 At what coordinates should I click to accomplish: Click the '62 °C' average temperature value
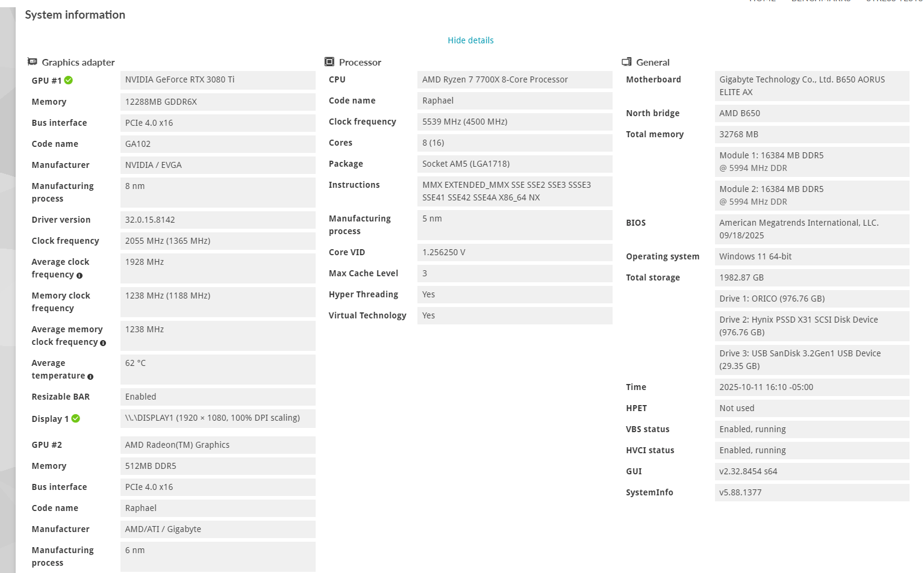coord(218,369)
